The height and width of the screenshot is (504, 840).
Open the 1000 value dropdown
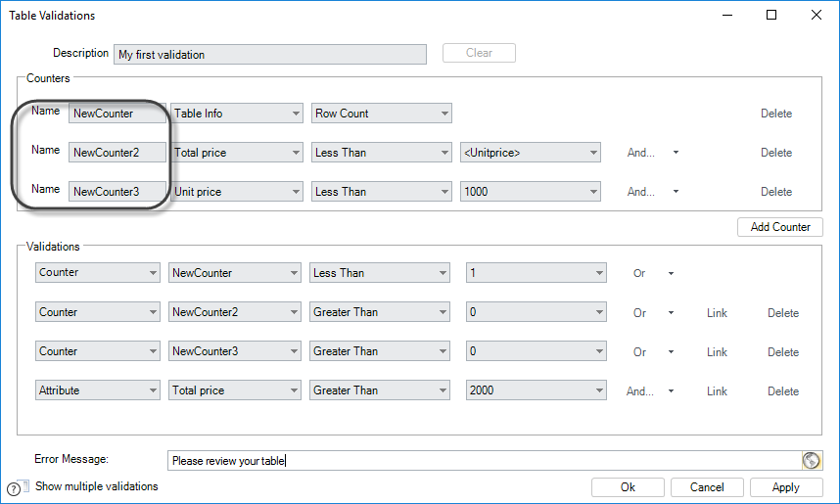coord(531,191)
